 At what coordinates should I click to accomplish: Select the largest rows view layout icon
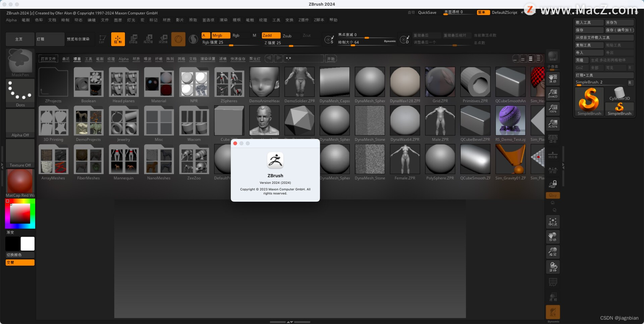tap(539, 59)
